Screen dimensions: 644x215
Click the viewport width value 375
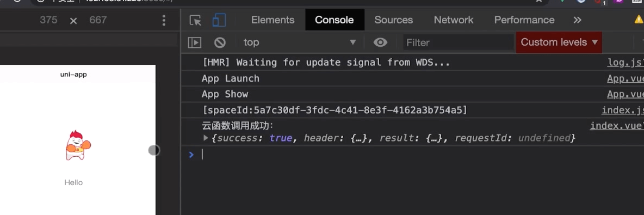pos(48,20)
